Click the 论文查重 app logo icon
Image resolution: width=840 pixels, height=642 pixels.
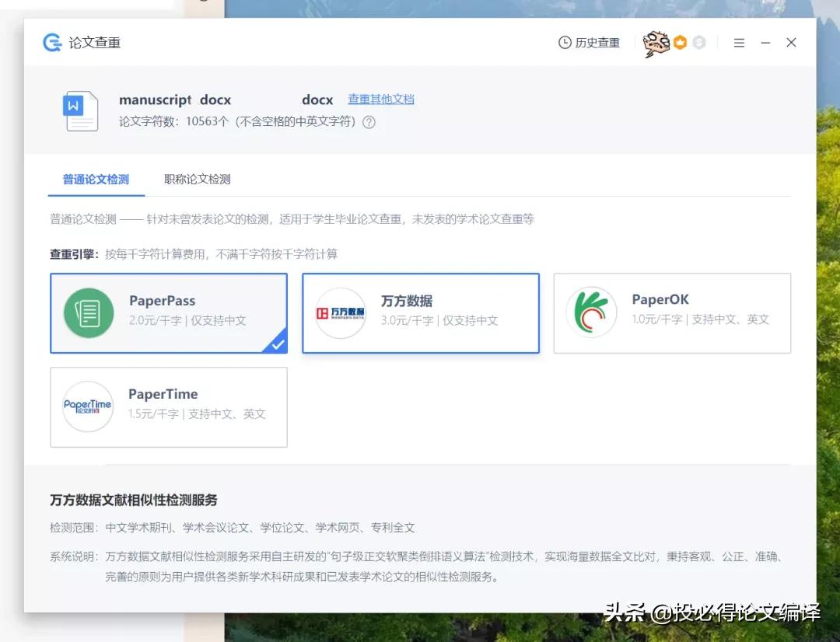coord(53,42)
